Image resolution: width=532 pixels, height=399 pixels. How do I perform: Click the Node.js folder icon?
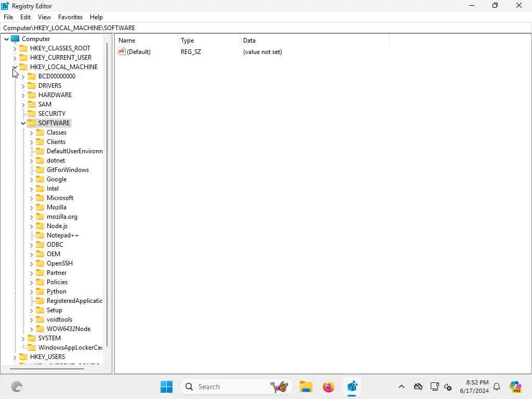(x=40, y=225)
